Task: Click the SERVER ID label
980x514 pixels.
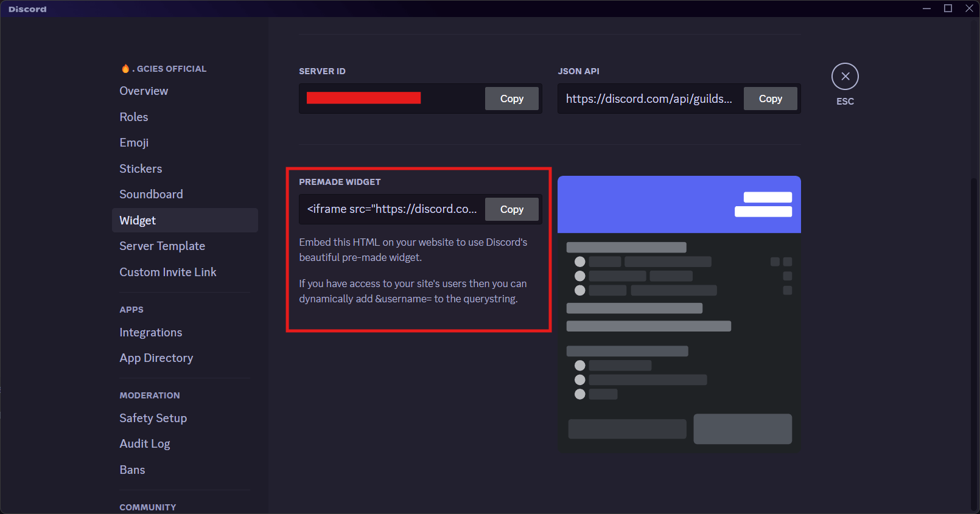Action: (322, 71)
